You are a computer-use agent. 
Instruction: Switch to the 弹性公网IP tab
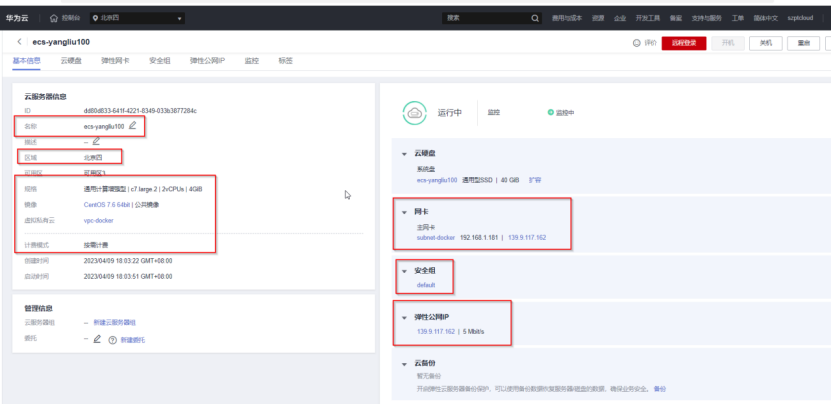point(207,61)
